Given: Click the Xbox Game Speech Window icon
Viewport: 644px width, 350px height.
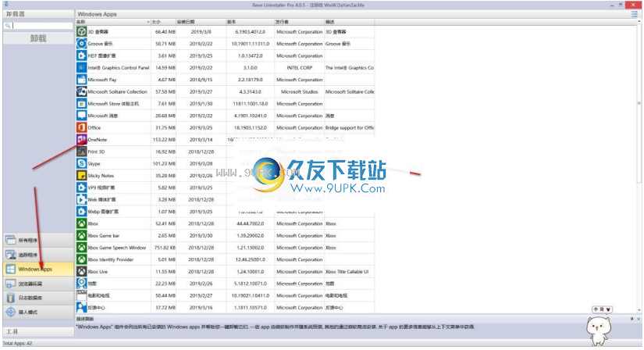Looking at the screenshot, I should click(82, 248).
